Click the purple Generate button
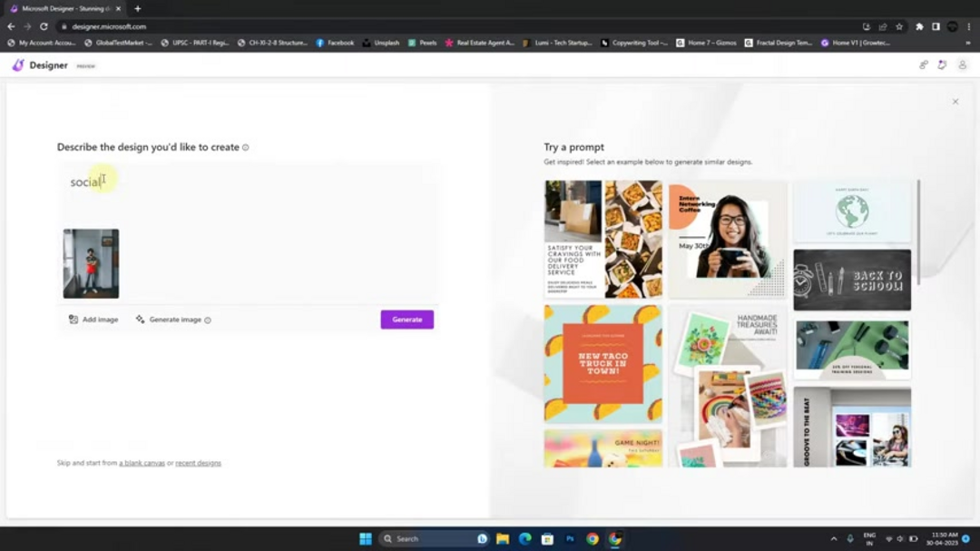 (407, 320)
